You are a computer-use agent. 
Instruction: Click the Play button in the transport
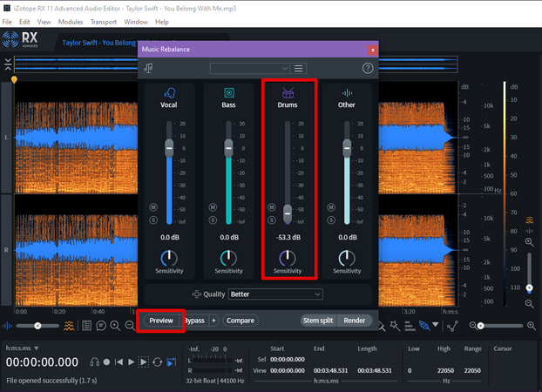pyautogui.click(x=131, y=362)
